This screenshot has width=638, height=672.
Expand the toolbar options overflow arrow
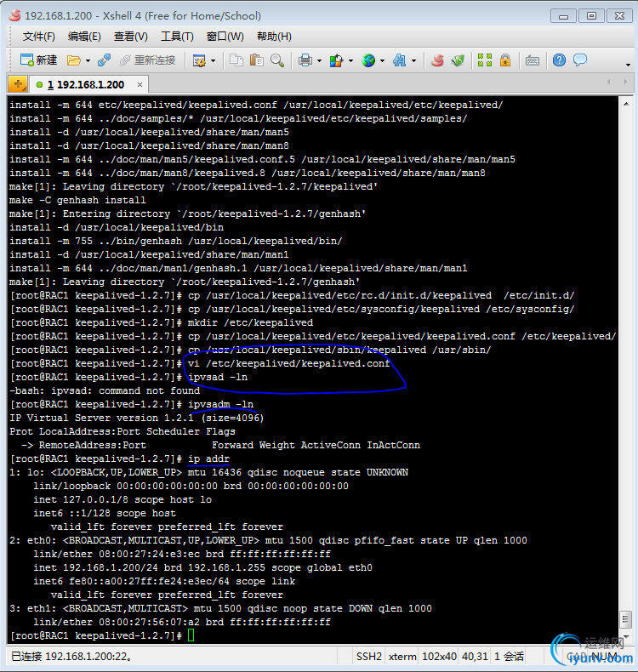(628, 65)
